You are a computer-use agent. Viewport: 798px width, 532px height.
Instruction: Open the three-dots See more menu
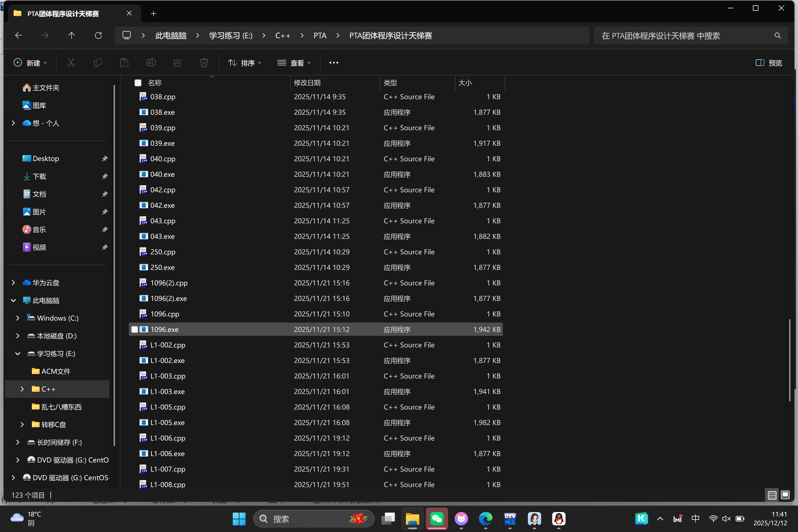pos(334,63)
